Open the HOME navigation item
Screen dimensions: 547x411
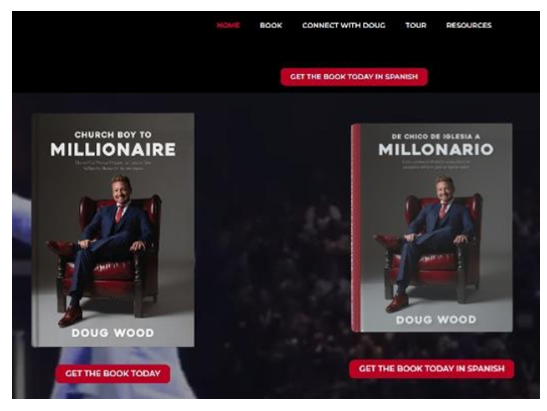(x=228, y=25)
